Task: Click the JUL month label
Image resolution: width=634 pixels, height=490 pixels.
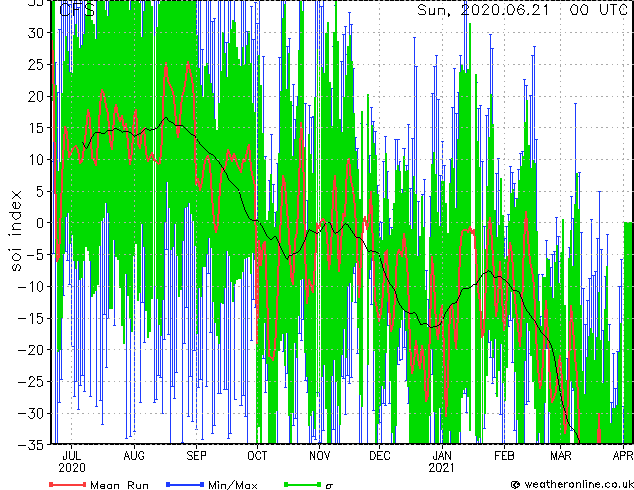Action: (72, 456)
